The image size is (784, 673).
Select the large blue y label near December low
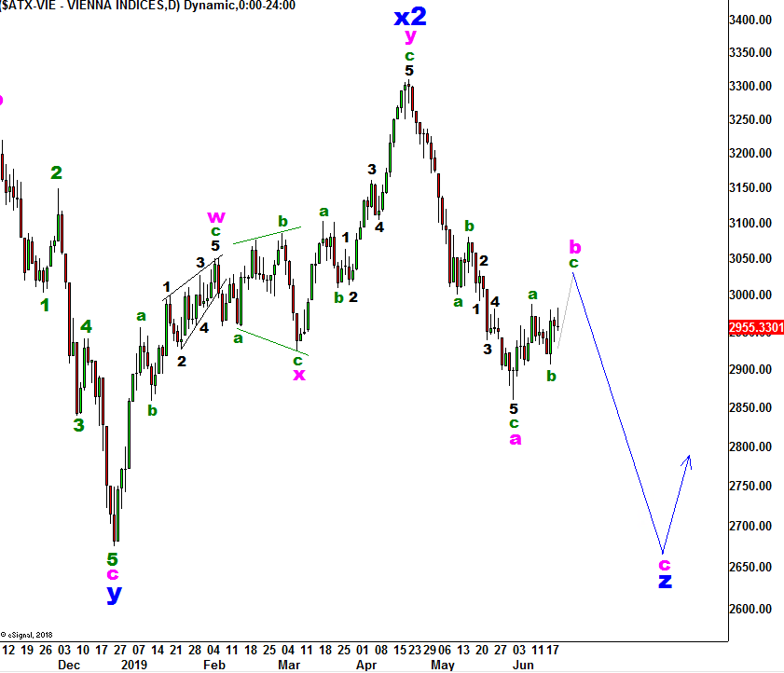[113, 592]
